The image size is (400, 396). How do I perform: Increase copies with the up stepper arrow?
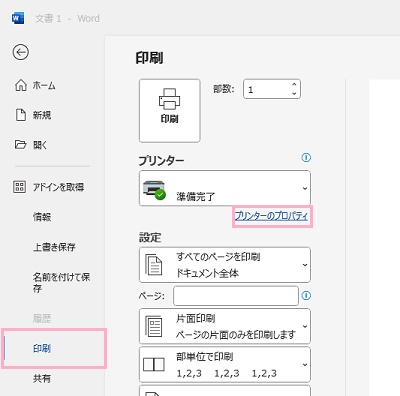294,84
